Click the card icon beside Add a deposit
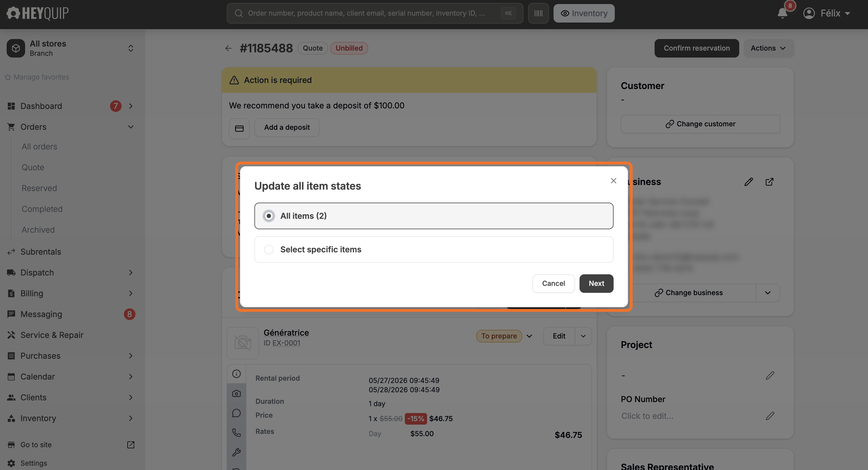Screen dimensions: 868x470 click(x=239, y=128)
